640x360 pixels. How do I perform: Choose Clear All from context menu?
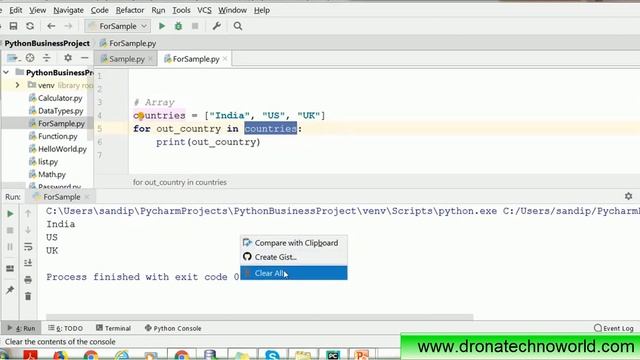(293, 273)
